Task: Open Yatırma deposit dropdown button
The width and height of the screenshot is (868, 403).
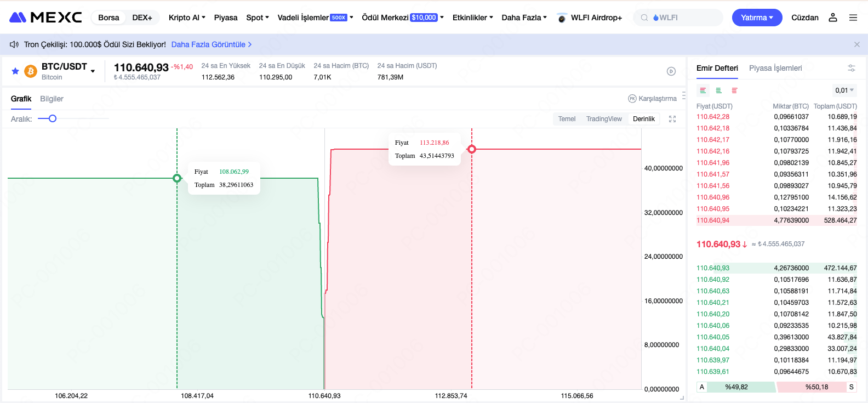Action: pyautogui.click(x=757, y=18)
